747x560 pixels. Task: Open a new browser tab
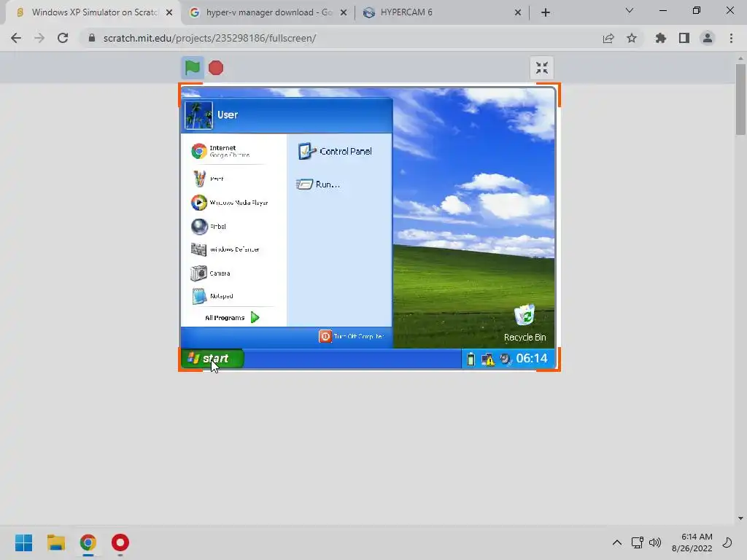546,12
